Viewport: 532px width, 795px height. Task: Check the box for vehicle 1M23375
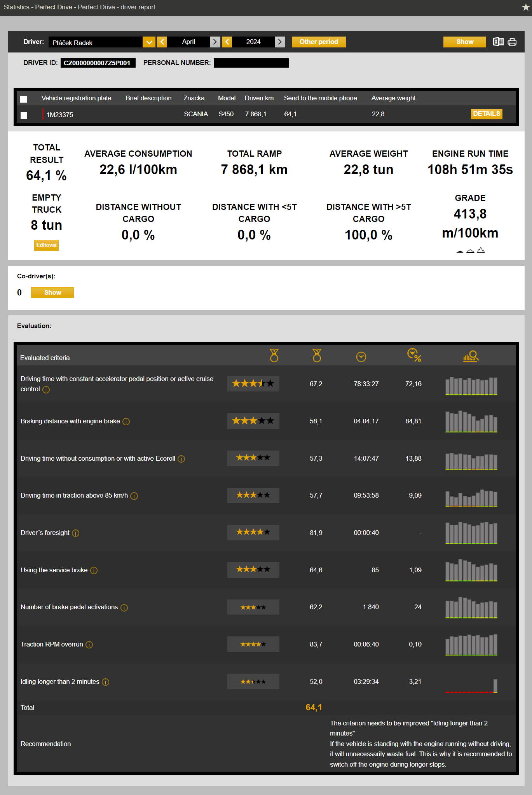24,115
